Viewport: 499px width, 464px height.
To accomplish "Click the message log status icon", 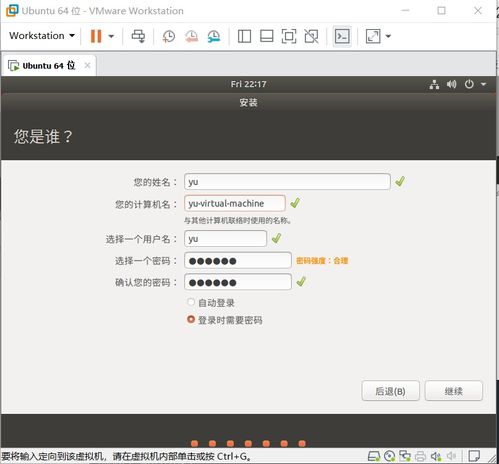I will [x=474, y=456].
